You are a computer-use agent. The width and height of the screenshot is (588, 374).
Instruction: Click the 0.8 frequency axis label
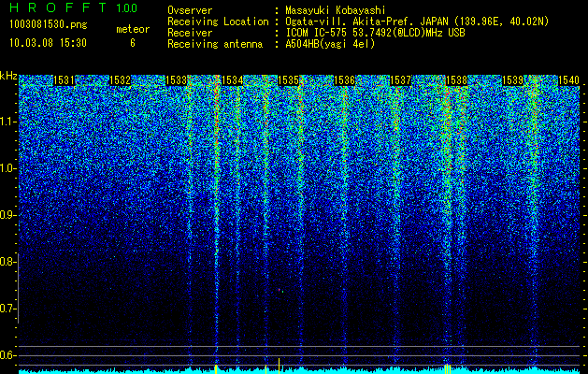tap(8, 262)
